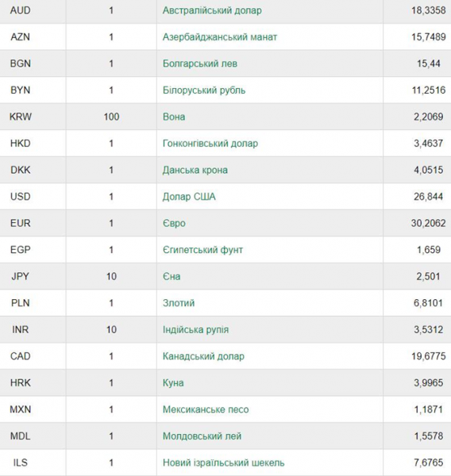The height and width of the screenshot is (476, 451).
Task: Click the rate value 3,4637
Action: 428,144
